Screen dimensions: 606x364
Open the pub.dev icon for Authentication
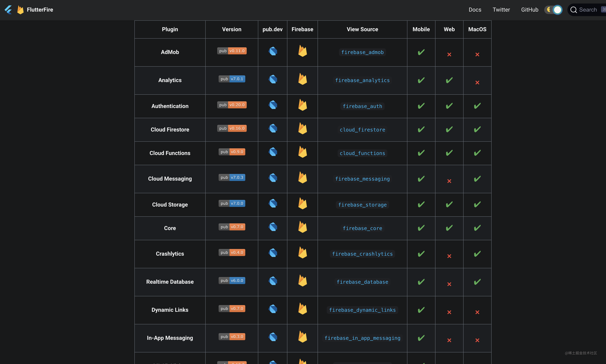pos(273,105)
